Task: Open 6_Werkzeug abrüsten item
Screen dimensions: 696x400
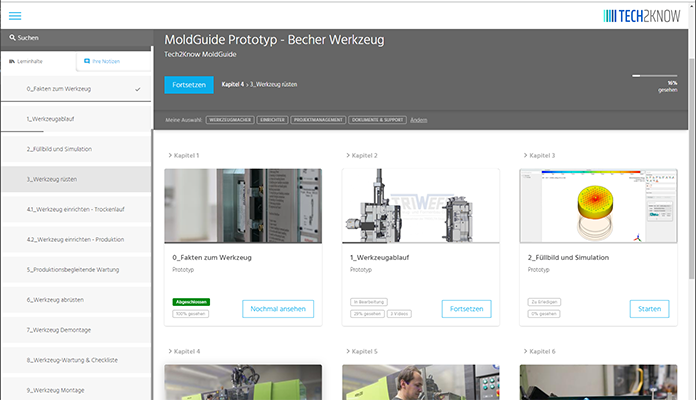Action: pos(76,300)
